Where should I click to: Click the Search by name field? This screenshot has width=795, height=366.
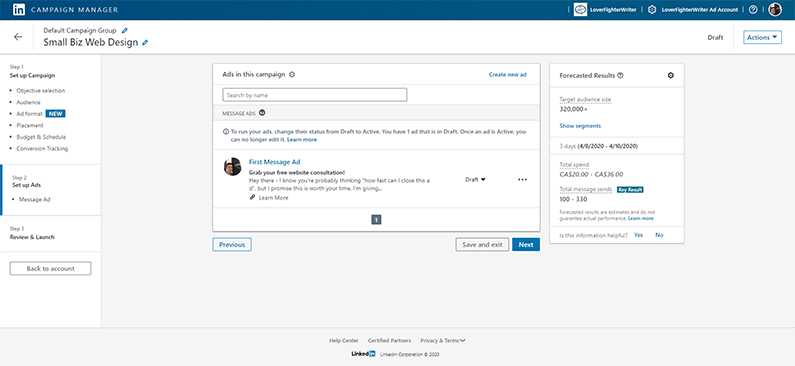pyautogui.click(x=314, y=95)
